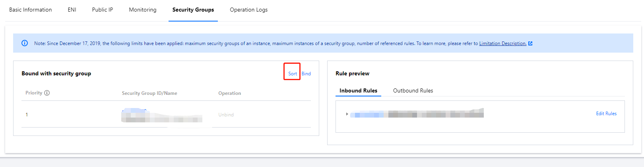644x167 pixels.
Task: Go to the Public IP tab
Action: [x=103, y=10]
